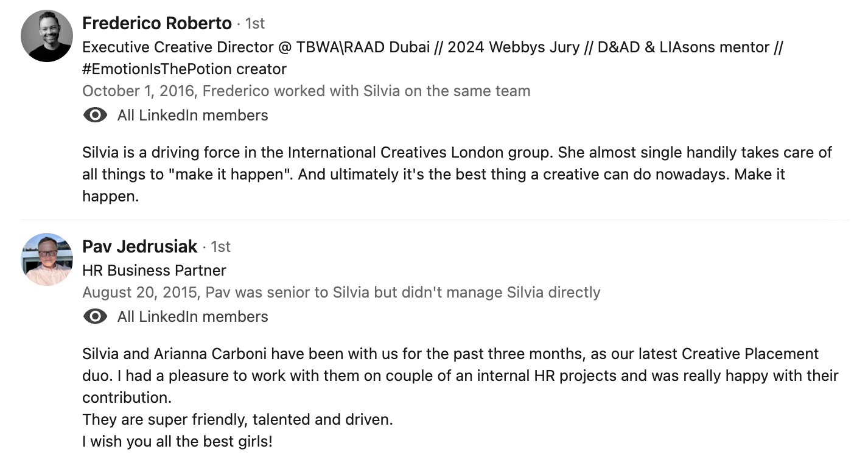Click the line "I wish you all the best girls!"
The width and height of the screenshot is (868, 460).
point(177,442)
